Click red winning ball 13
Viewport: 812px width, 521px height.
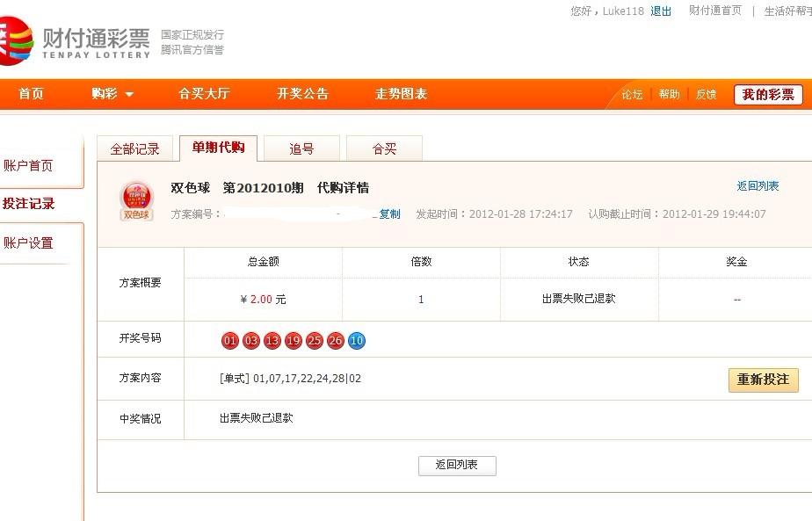click(272, 341)
